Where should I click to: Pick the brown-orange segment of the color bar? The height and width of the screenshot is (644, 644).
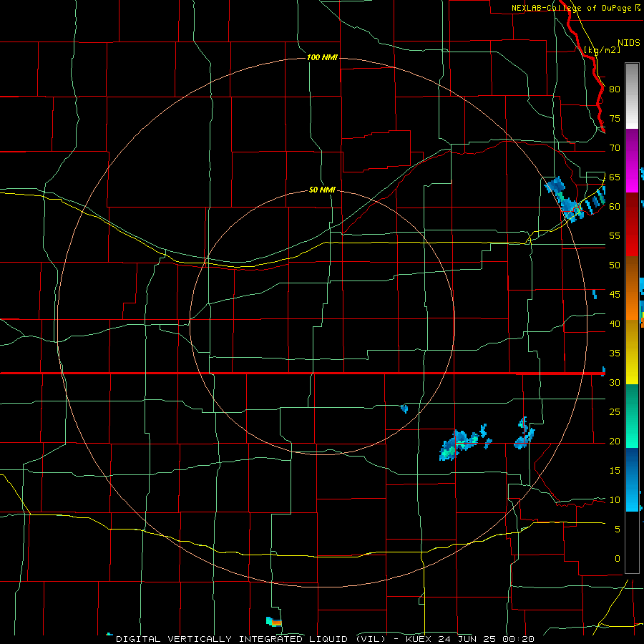click(632, 288)
